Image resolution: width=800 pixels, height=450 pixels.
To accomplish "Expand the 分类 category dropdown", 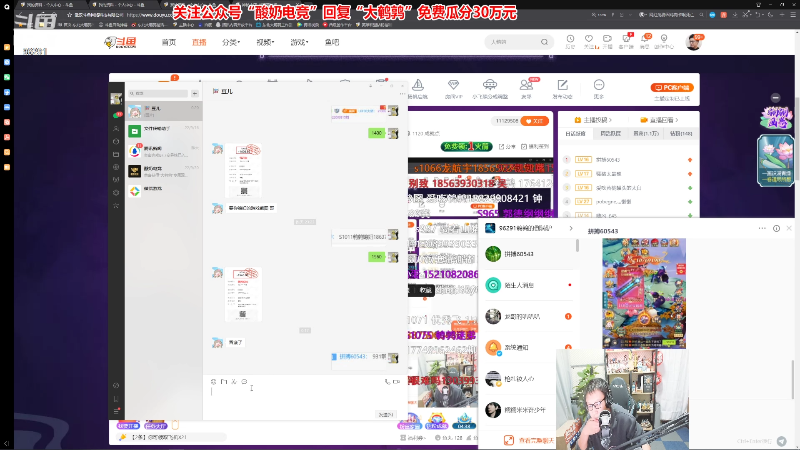I will tap(231, 42).
